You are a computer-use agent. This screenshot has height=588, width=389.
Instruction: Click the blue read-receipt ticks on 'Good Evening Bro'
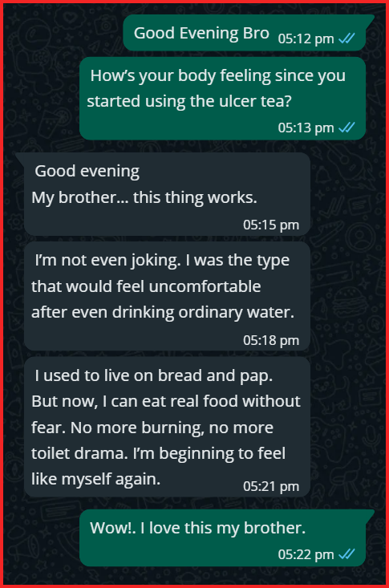point(346,39)
